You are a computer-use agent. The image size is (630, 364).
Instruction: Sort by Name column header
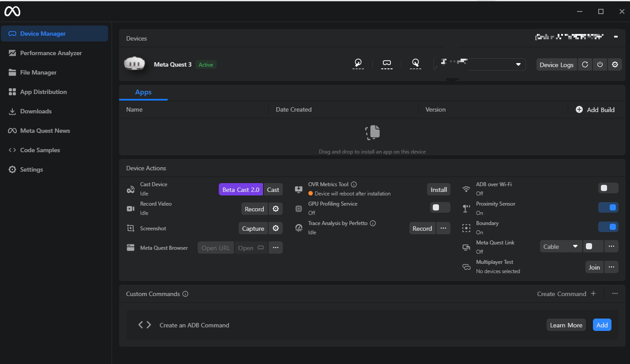coord(134,109)
